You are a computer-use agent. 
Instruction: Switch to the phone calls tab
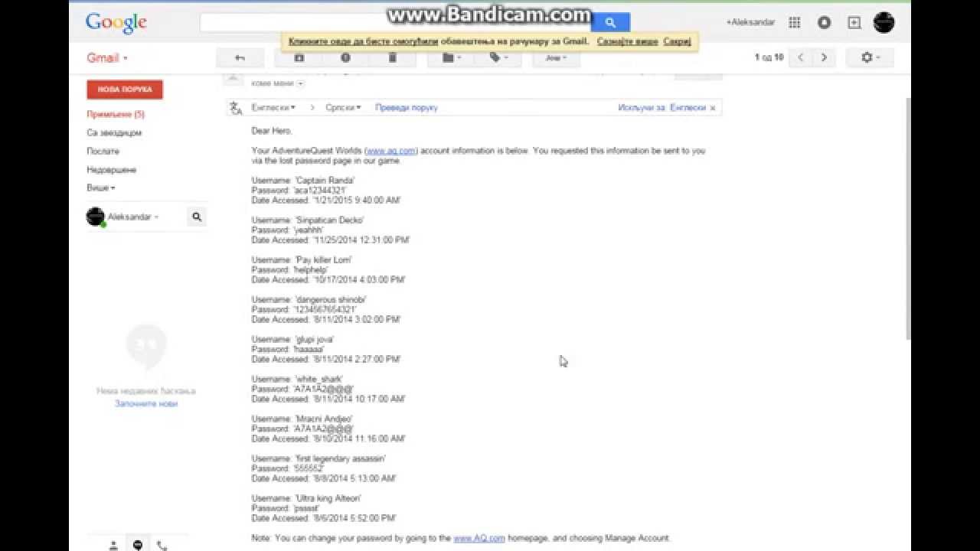tap(162, 546)
